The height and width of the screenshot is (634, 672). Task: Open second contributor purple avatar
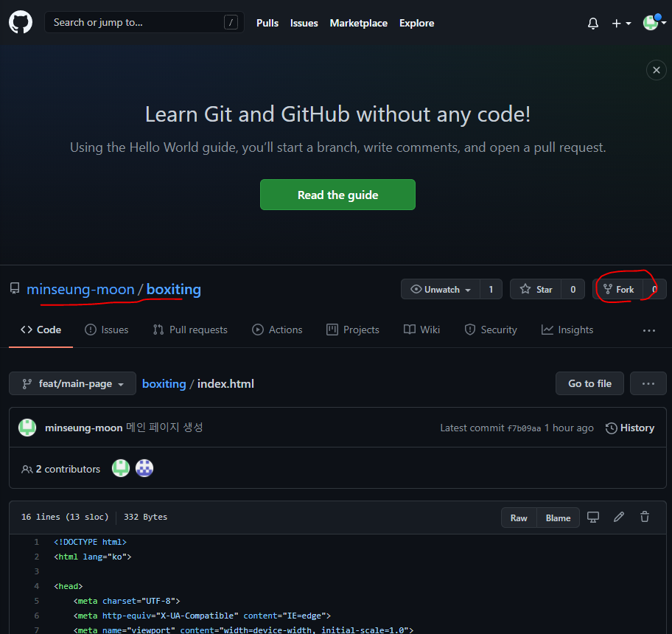[144, 468]
